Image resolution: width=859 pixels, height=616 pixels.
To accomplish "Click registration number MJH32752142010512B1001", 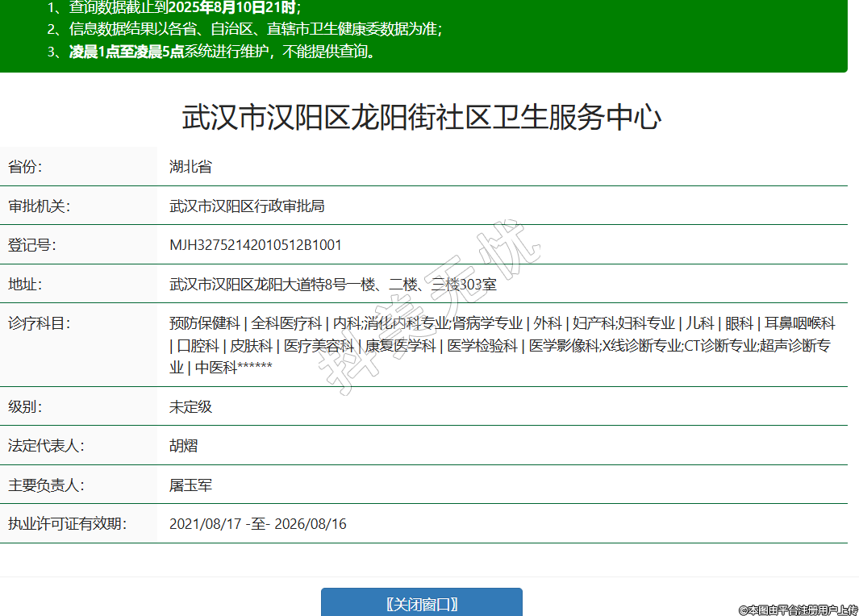I will [256, 245].
